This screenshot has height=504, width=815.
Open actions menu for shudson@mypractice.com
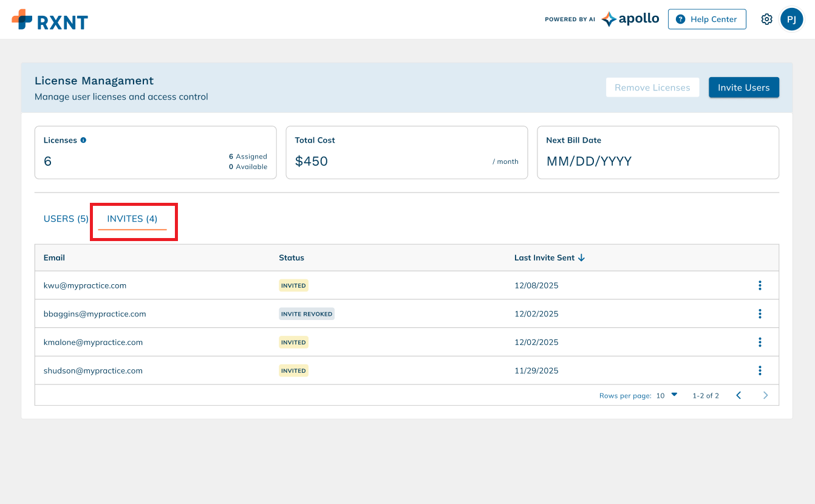(760, 370)
